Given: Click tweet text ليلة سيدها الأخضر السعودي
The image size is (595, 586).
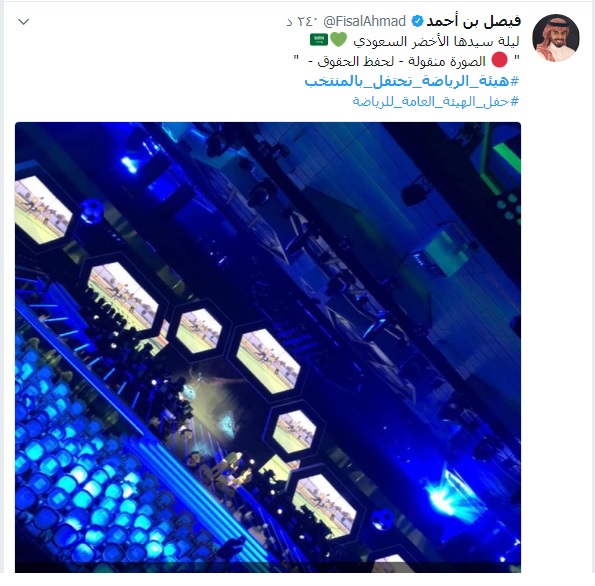Looking at the screenshot, I should 436,41.
